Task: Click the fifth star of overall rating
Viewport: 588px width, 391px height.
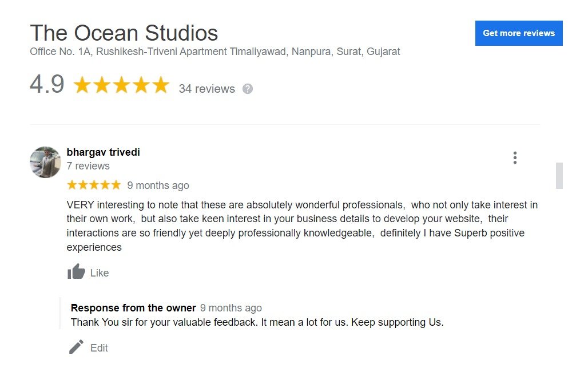Action: [x=161, y=85]
